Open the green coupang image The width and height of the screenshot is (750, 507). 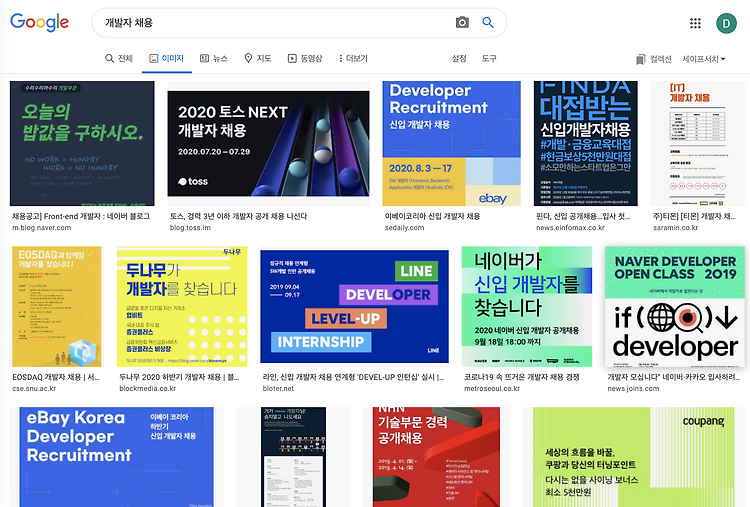634,457
